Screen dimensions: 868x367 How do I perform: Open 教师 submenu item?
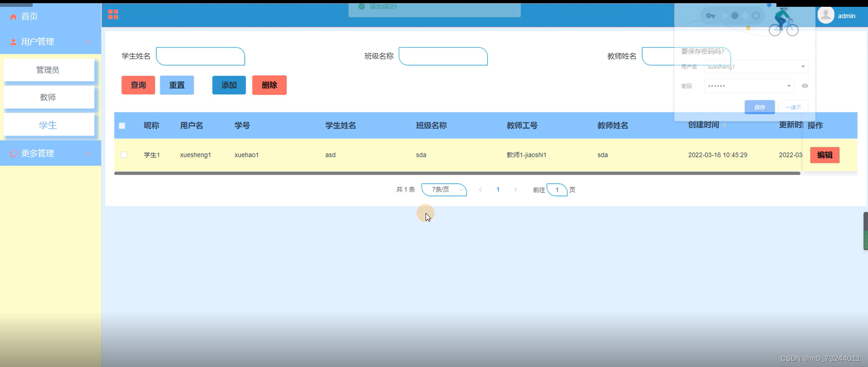click(49, 97)
